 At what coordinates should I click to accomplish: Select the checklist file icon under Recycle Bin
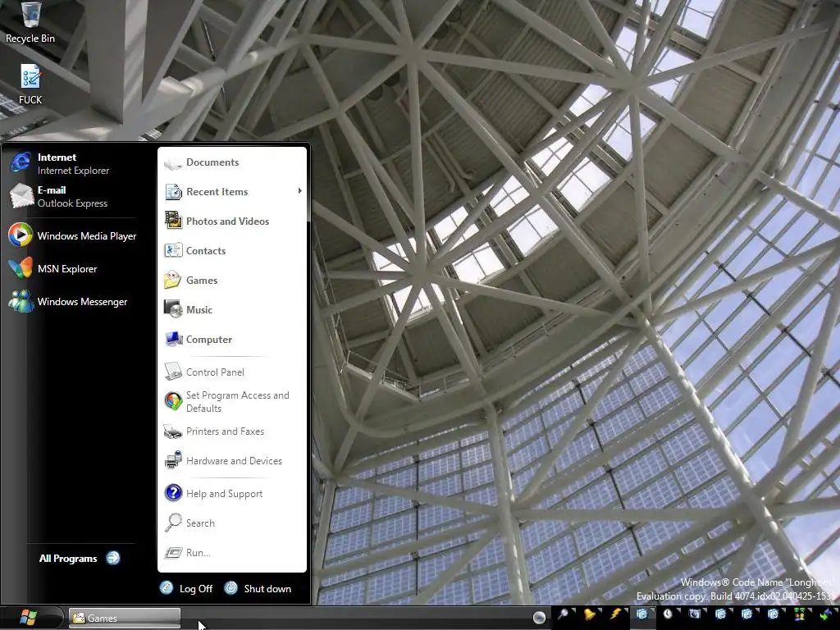point(30,77)
